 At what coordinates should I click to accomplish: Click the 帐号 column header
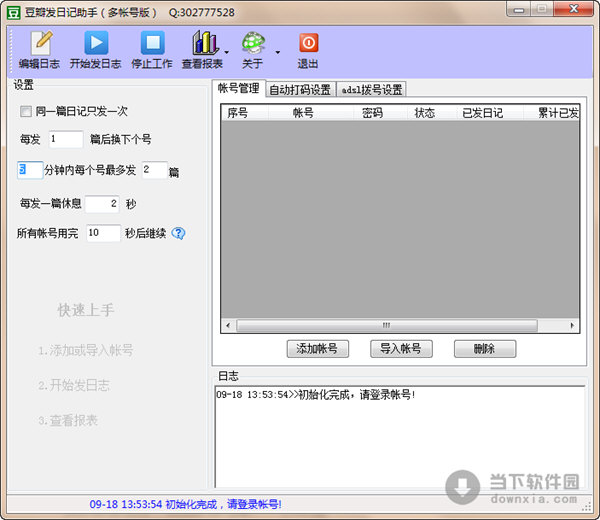point(311,113)
